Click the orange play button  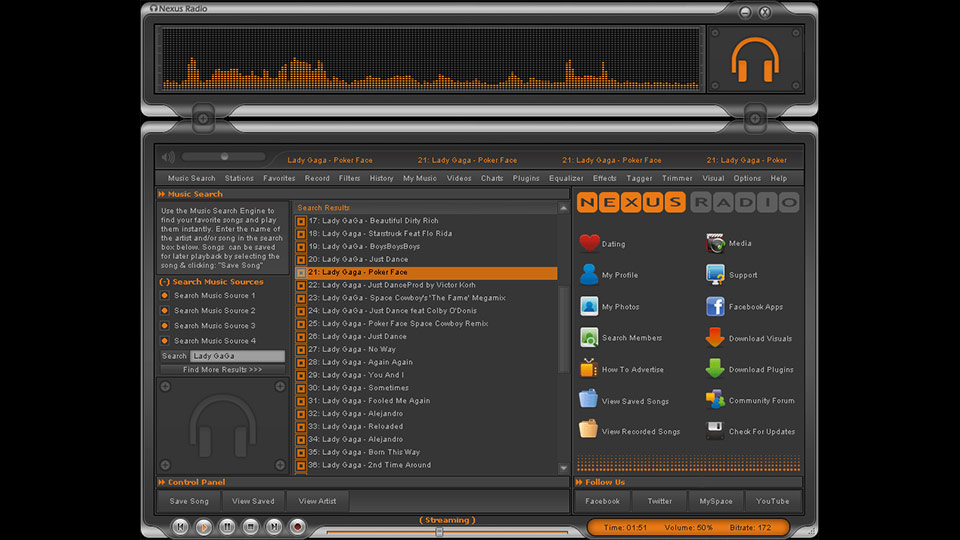(x=204, y=527)
